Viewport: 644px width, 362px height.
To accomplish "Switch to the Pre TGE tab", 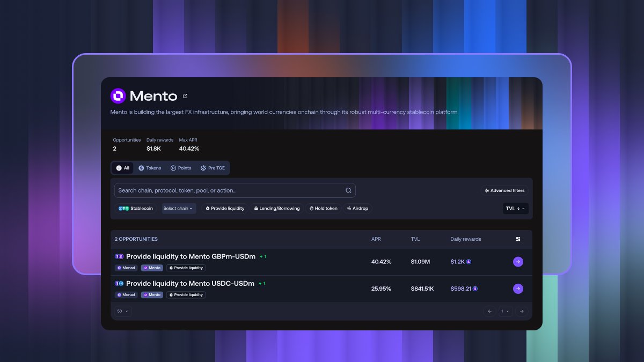I will [213, 168].
